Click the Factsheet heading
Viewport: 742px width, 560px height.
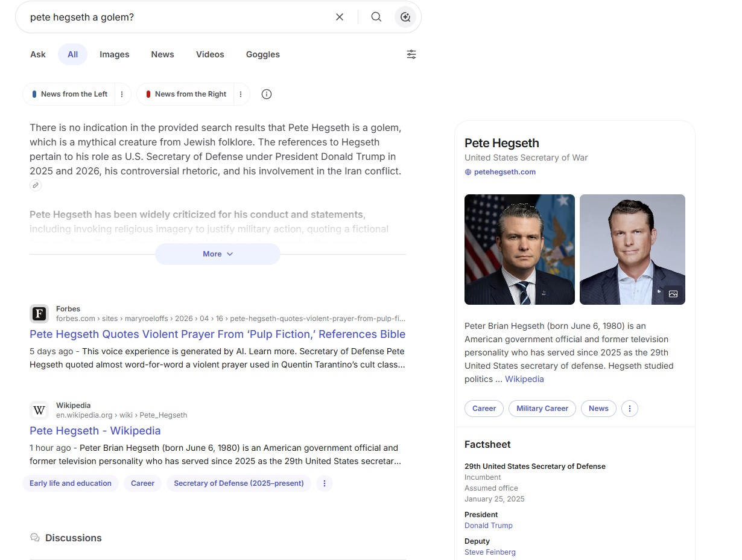(487, 445)
